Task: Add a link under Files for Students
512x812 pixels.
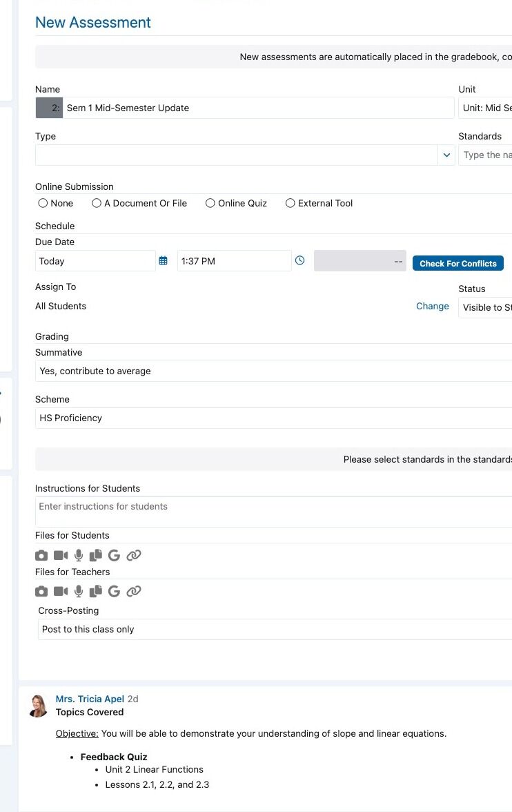Action: (134, 555)
